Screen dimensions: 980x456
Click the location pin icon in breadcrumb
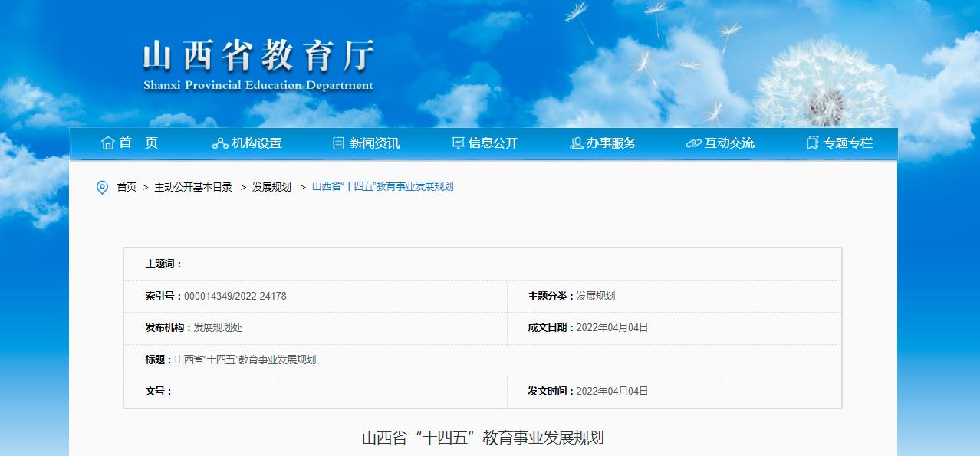pyautogui.click(x=102, y=188)
